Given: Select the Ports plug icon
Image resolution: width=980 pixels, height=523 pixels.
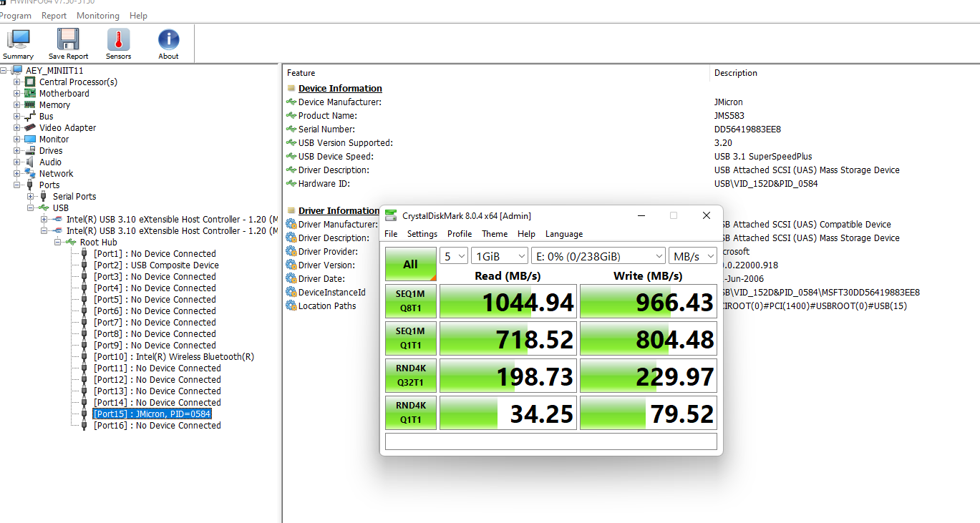Looking at the screenshot, I should coord(31,185).
